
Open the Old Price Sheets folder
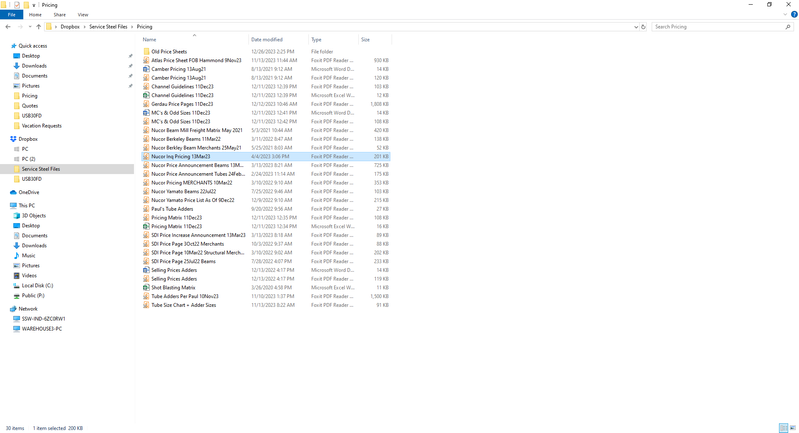pos(168,51)
